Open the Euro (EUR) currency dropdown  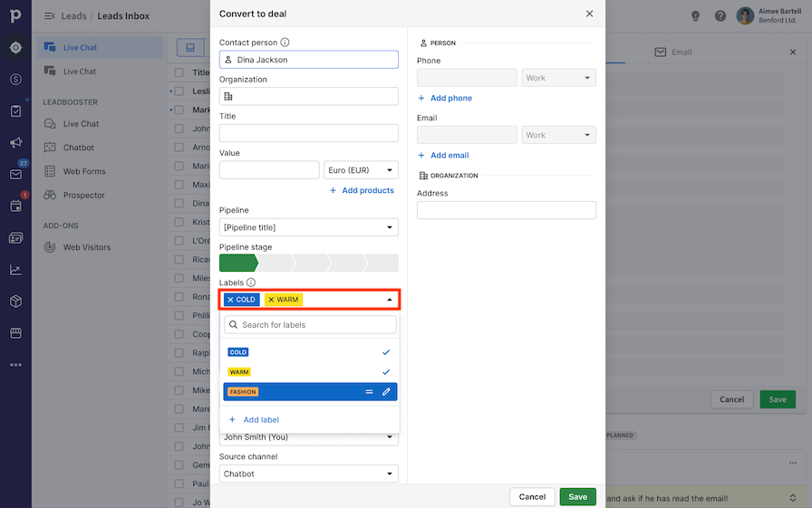pos(361,170)
